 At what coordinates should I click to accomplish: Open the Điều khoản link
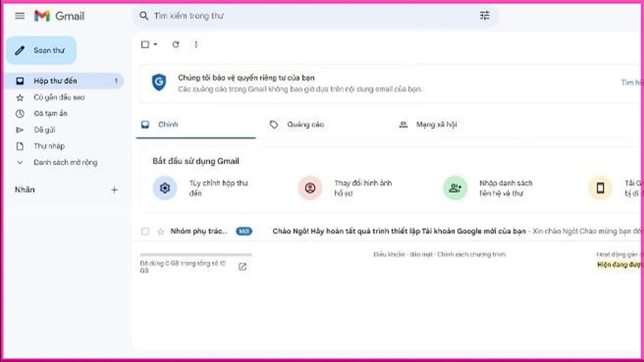[389, 254]
